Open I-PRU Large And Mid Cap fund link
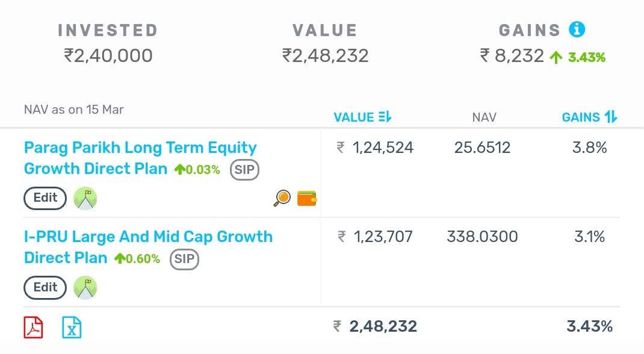Viewport: 644px width, 354px height. click(x=148, y=237)
